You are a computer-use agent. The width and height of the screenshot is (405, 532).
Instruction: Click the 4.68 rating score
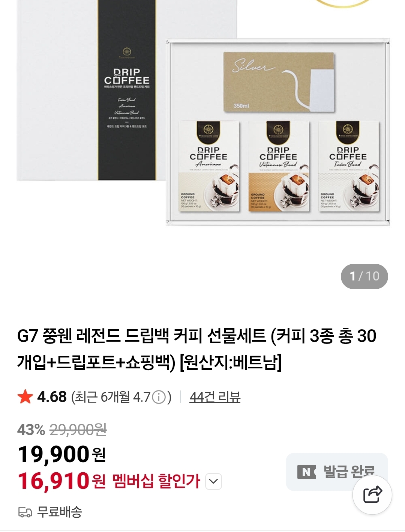(x=52, y=397)
